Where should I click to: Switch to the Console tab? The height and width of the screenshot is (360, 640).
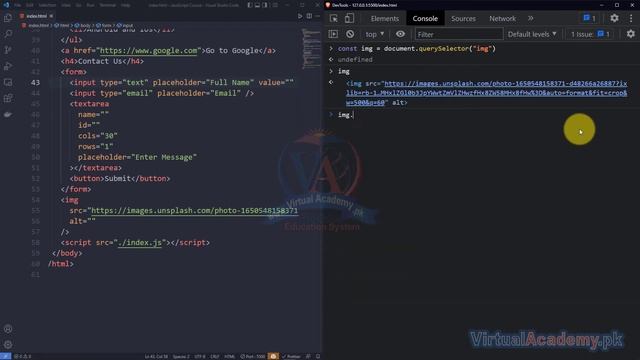425,18
